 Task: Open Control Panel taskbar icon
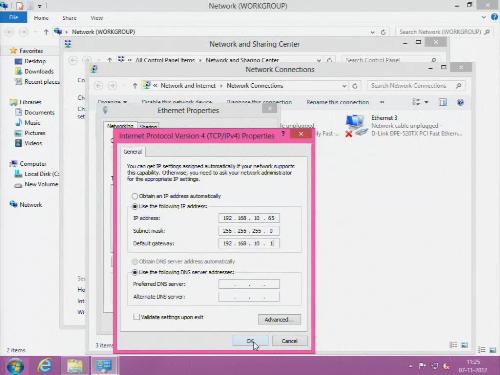coord(104,366)
